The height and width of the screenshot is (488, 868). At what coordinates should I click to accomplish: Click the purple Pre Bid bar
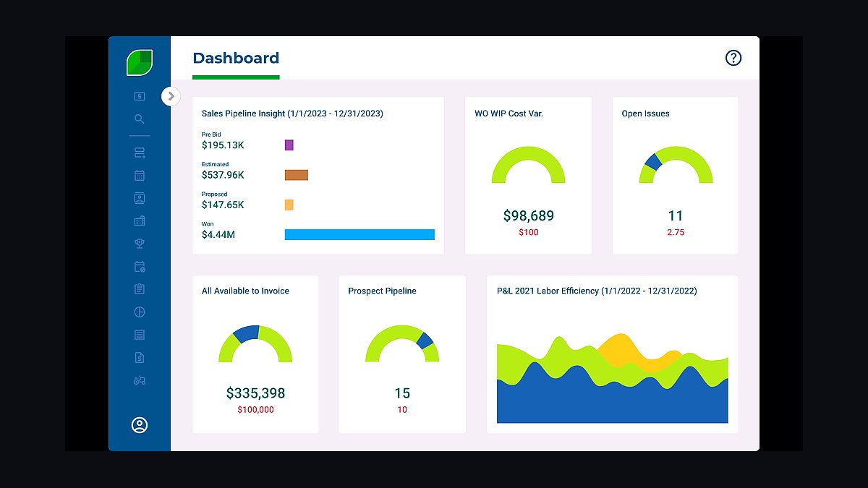click(289, 145)
